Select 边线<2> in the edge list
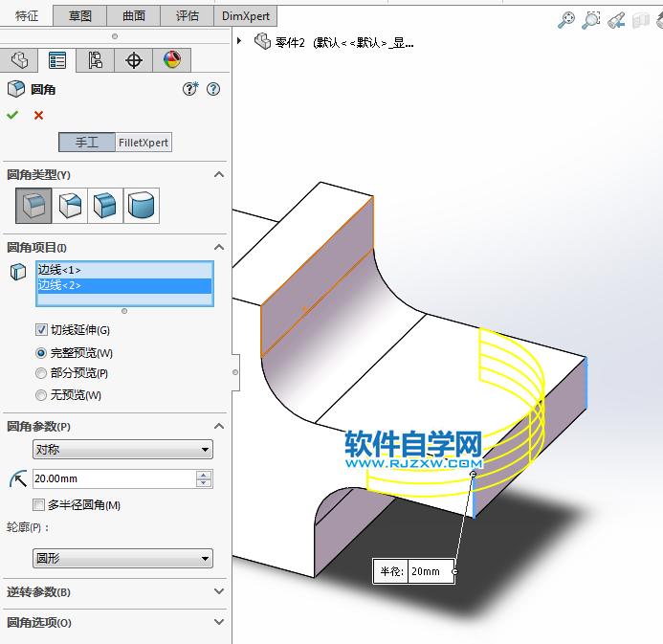 (x=124, y=285)
